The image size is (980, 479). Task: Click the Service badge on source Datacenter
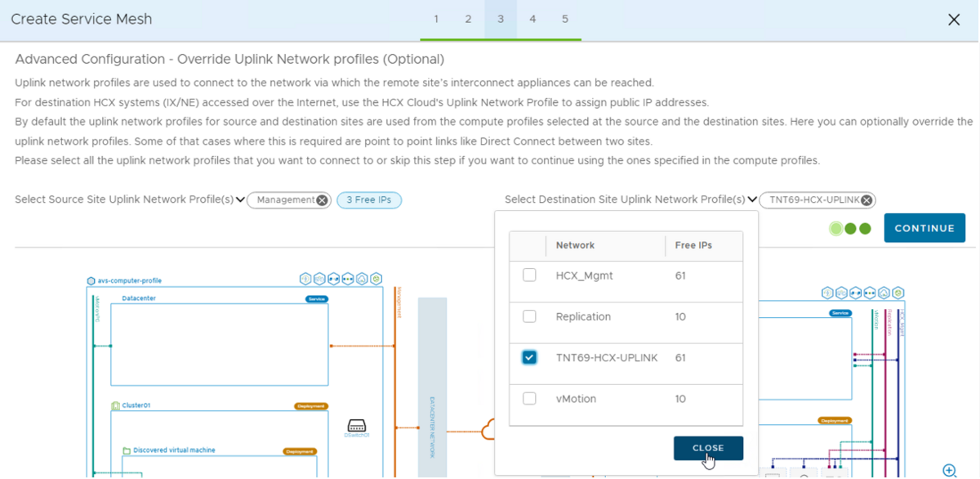[x=316, y=299]
